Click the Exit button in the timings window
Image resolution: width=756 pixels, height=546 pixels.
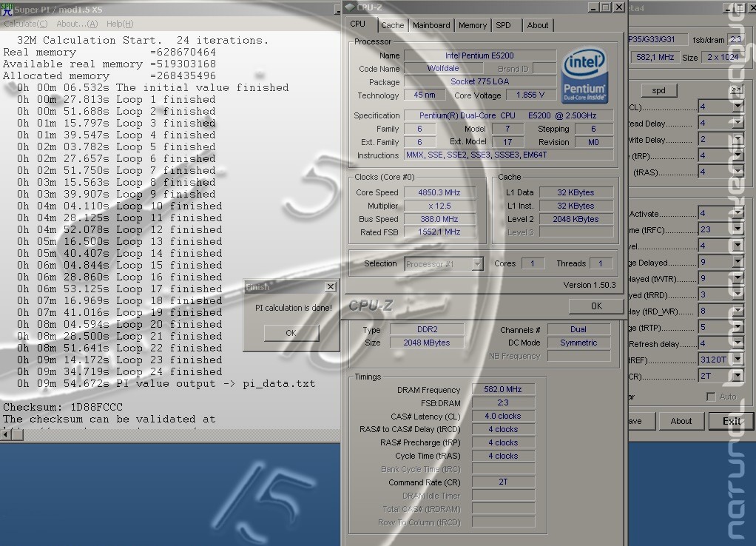pos(732,421)
